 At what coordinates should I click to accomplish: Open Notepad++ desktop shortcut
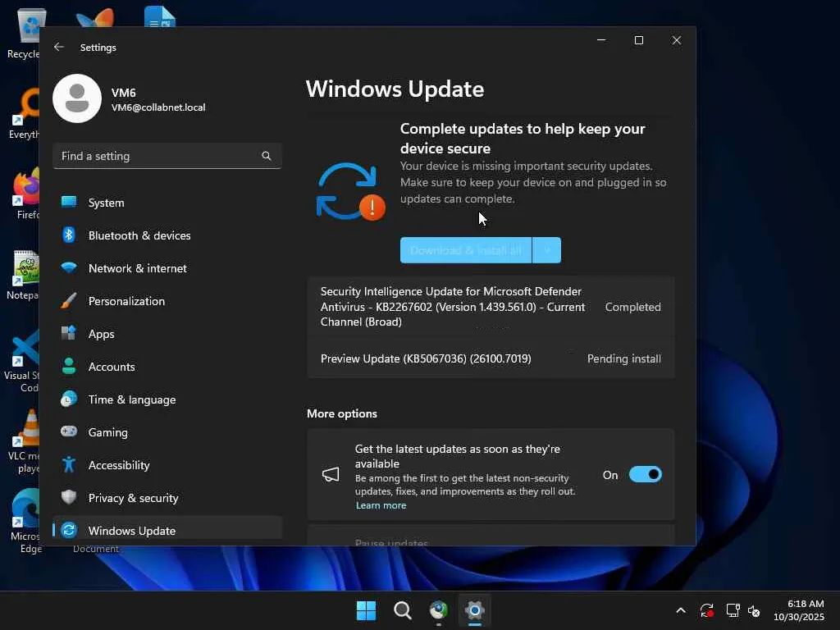(x=24, y=275)
